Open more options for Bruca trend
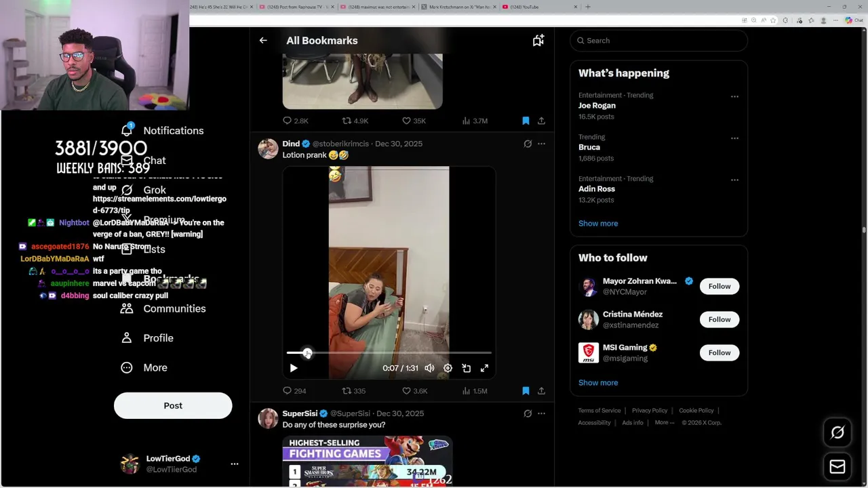 pos(734,138)
